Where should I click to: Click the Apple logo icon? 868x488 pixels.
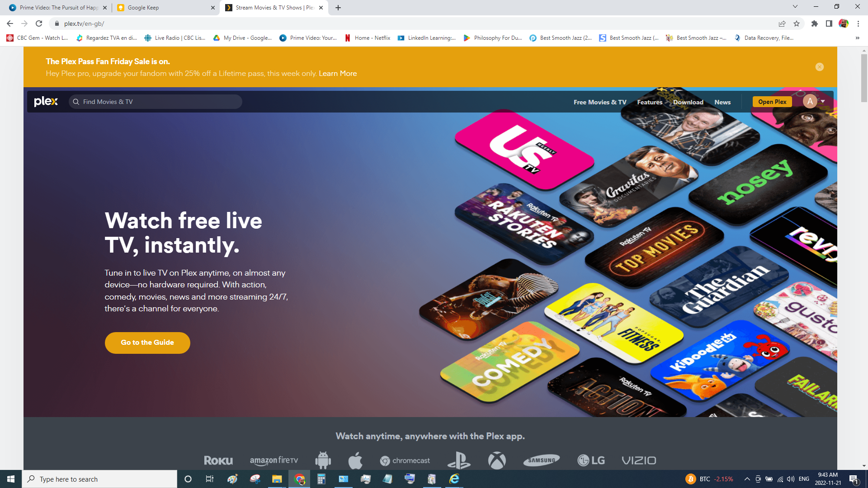coord(355,460)
